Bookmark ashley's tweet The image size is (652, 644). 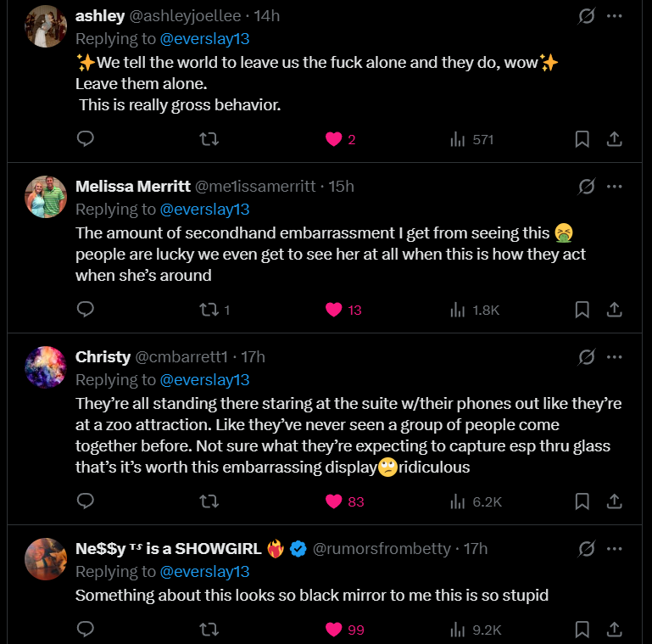582,139
